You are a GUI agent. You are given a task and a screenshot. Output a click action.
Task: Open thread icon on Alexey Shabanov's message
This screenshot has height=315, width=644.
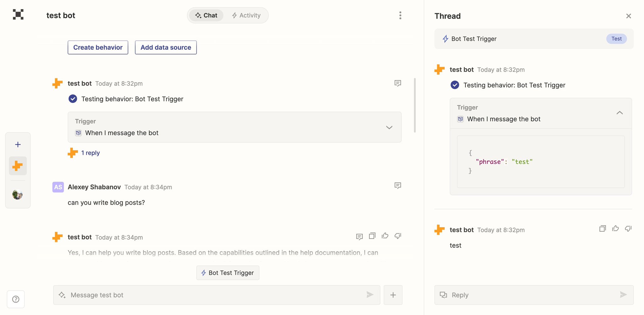(x=397, y=186)
